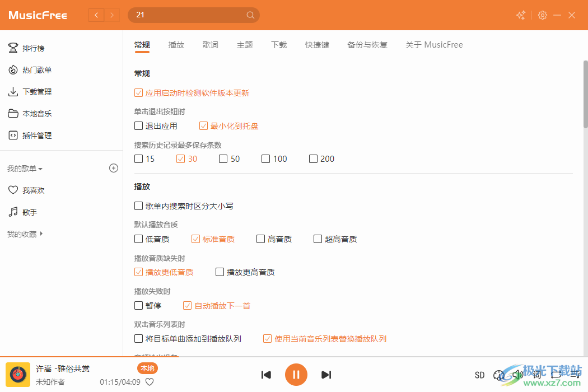Viewport: 588px width, 392px height.
Task: Collapse the 我的歌单 section
Action: click(x=25, y=169)
